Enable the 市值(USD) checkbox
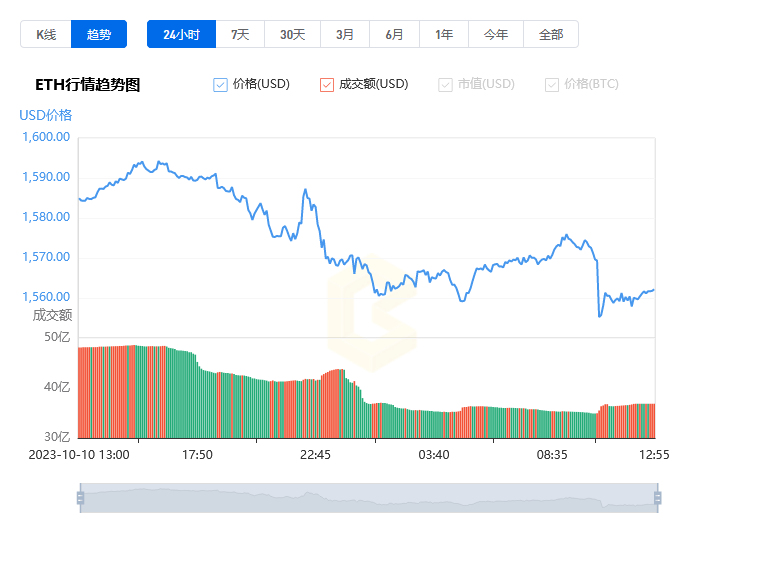This screenshot has height=563, width=780. (x=445, y=85)
